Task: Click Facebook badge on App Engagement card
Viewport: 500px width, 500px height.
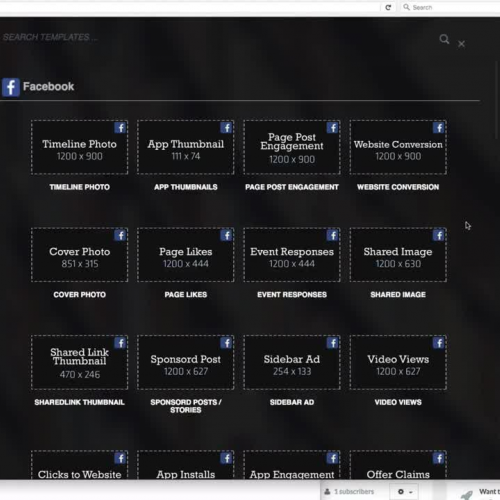Action: point(333,458)
